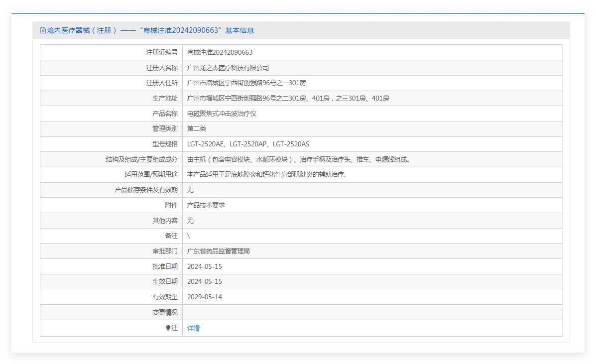Click the 备注 label cell
Screen dimensions: 596x364
112,236
